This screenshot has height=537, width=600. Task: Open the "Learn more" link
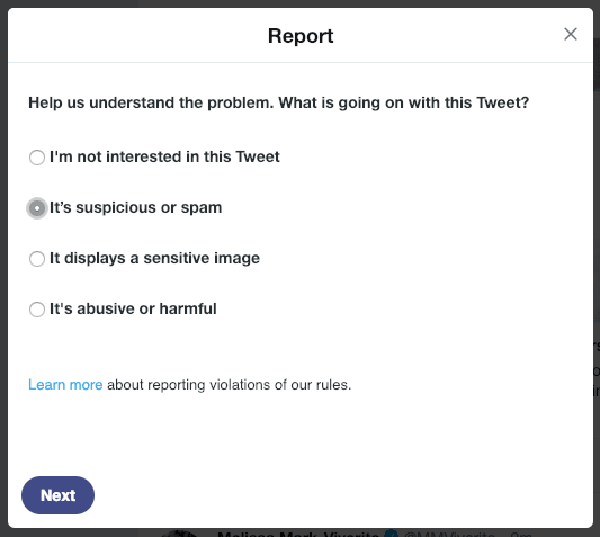coord(65,385)
